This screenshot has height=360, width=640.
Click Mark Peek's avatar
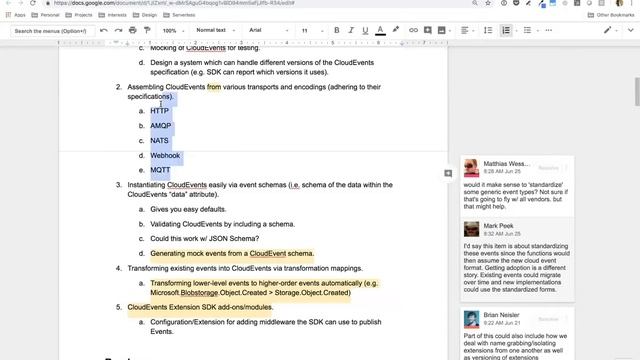point(471,229)
